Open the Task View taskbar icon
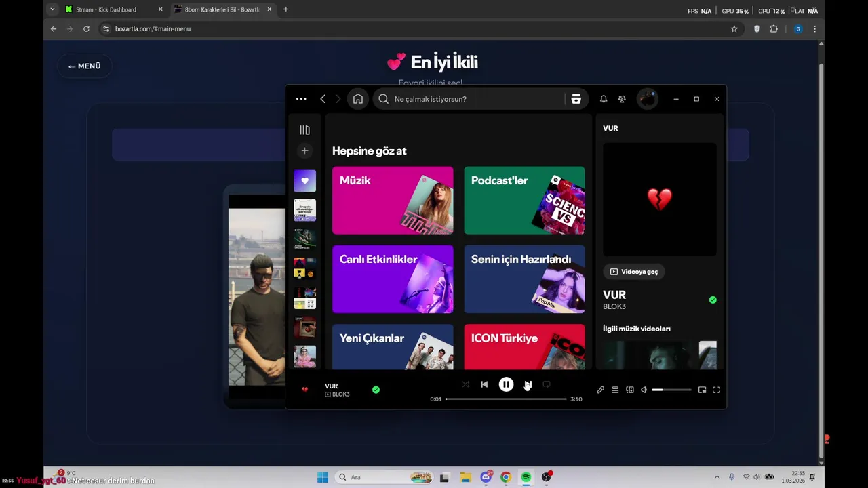868x488 pixels. (444, 477)
